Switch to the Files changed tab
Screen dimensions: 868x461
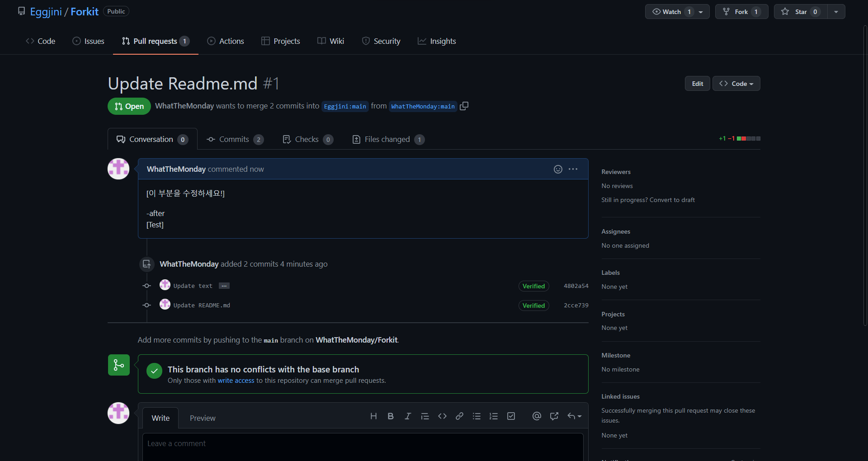[388, 139]
